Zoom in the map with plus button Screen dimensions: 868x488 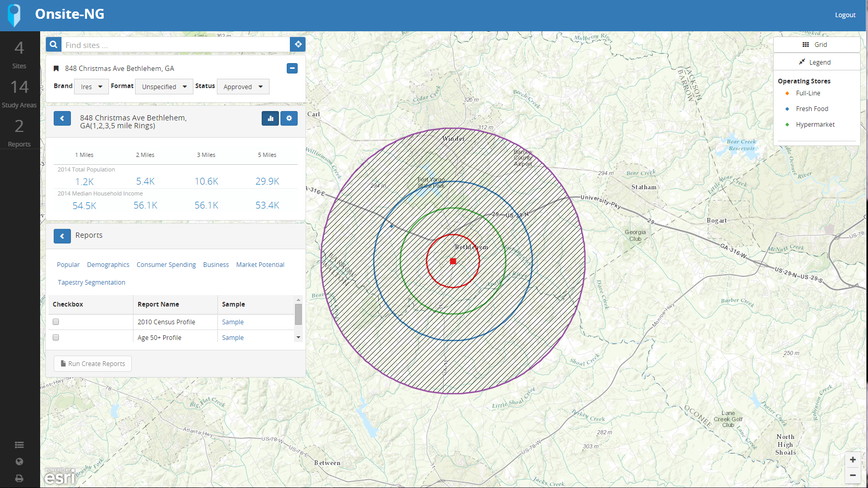tap(853, 459)
